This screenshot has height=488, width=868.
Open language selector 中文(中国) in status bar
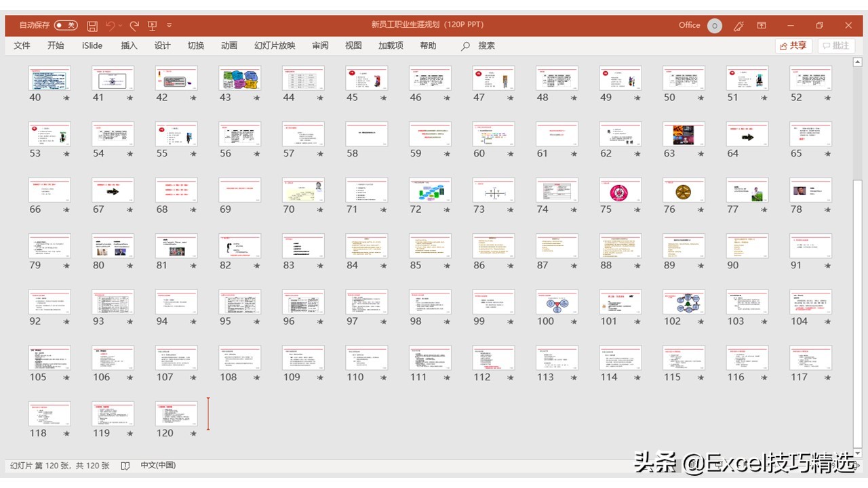[x=158, y=466]
